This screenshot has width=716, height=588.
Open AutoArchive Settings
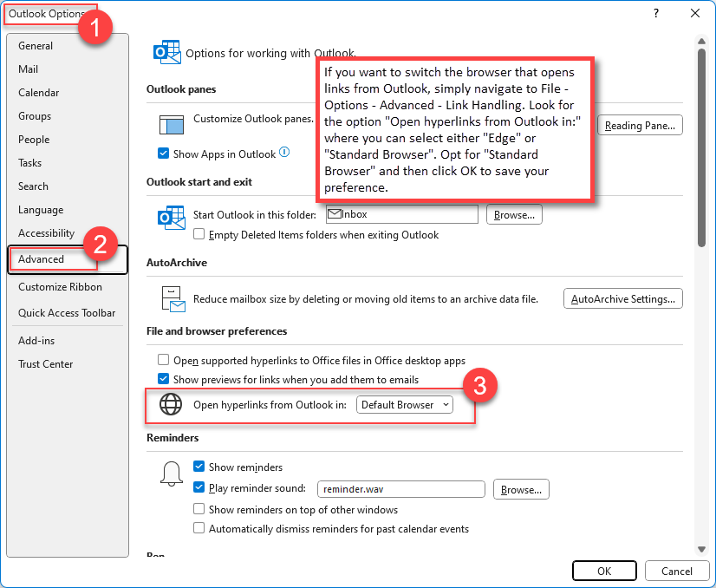tap(622, 298)
